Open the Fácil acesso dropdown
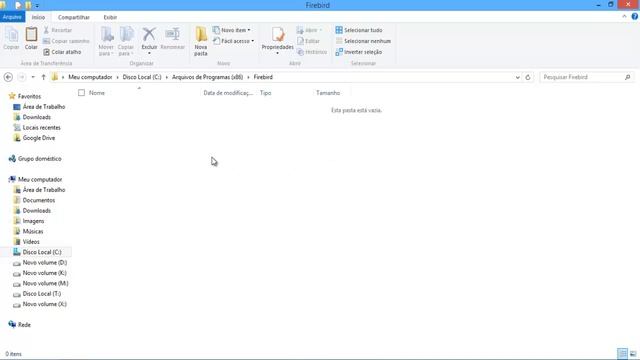 pyautogui.click(x=233, y=41)
